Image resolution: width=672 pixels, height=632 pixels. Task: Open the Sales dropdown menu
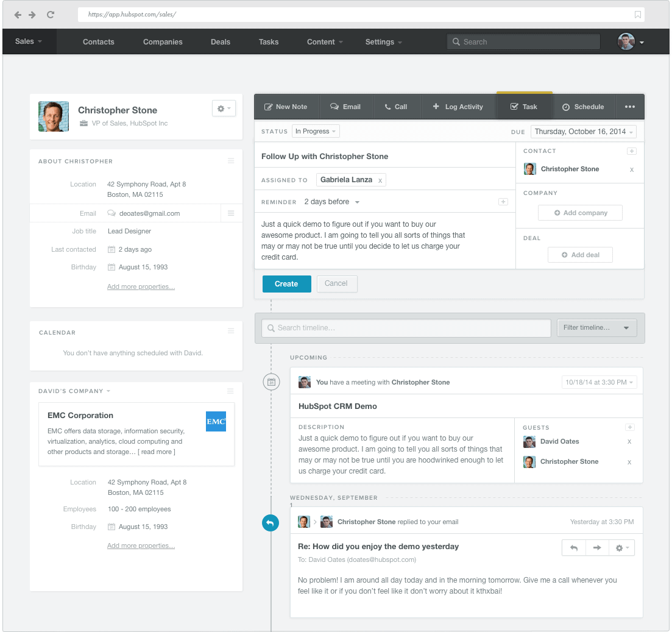click(x=29, y=41)
